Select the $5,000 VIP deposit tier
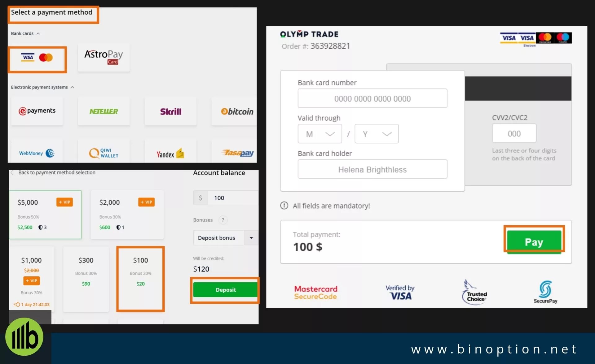The width and height of the screenshot is (595, 364). tap(45, 212)
